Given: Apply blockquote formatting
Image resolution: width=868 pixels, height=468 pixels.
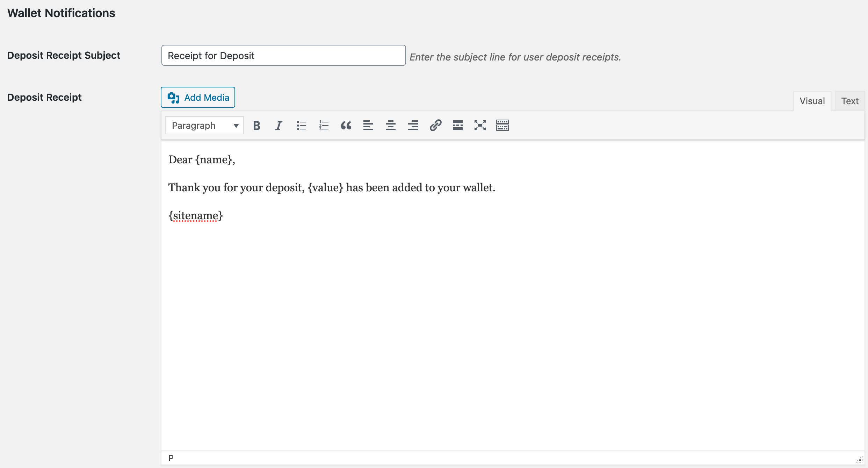Looking at the screenshot, I should click(346, 126).
